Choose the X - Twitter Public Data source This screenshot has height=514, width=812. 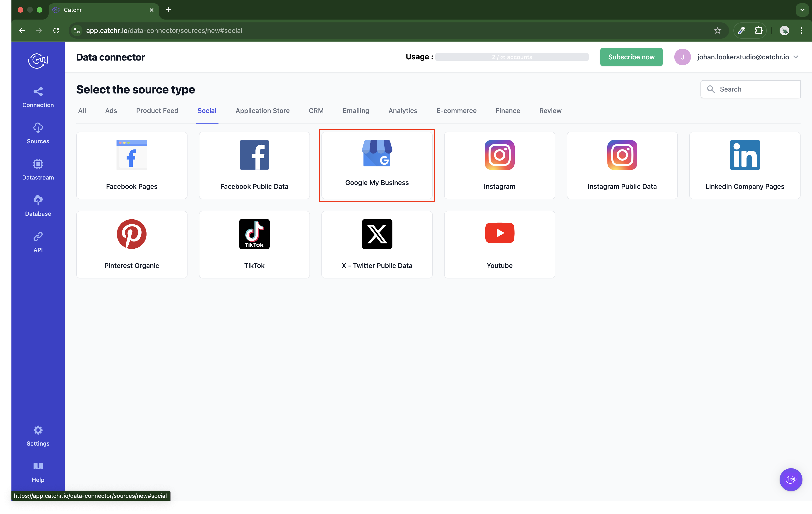click(x=377, y=245)
